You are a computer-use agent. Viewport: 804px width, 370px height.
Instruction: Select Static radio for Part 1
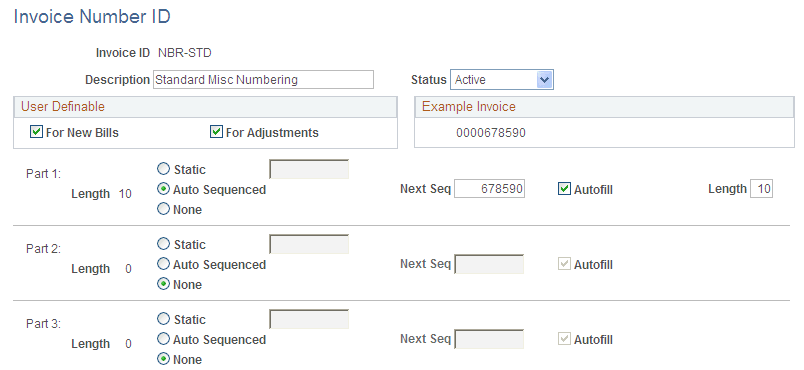(163, 169)
